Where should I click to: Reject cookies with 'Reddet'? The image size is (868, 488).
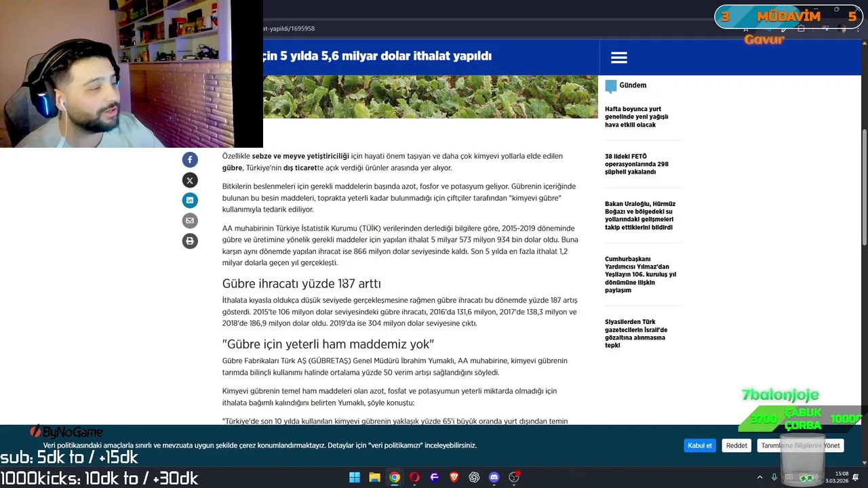pos(736,445)
